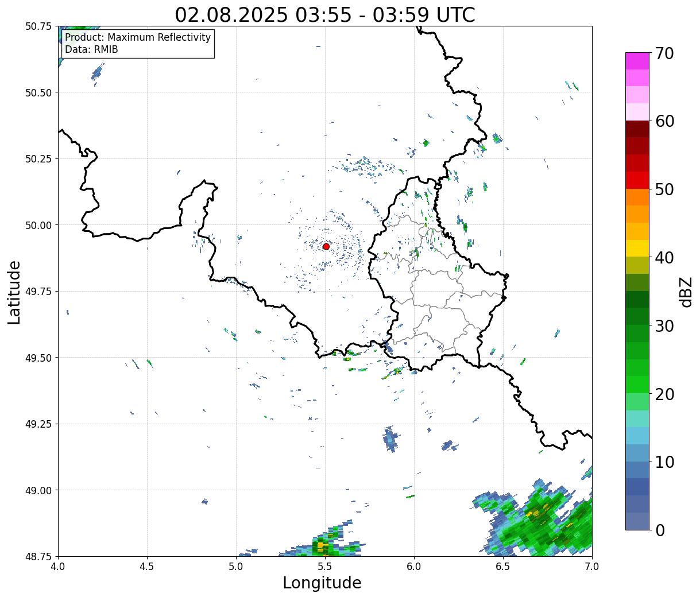Image resolution: width=700 pixels, height=597 pixels.
Task: Click the latitude tick label 49.75
Action: [38, 292]
